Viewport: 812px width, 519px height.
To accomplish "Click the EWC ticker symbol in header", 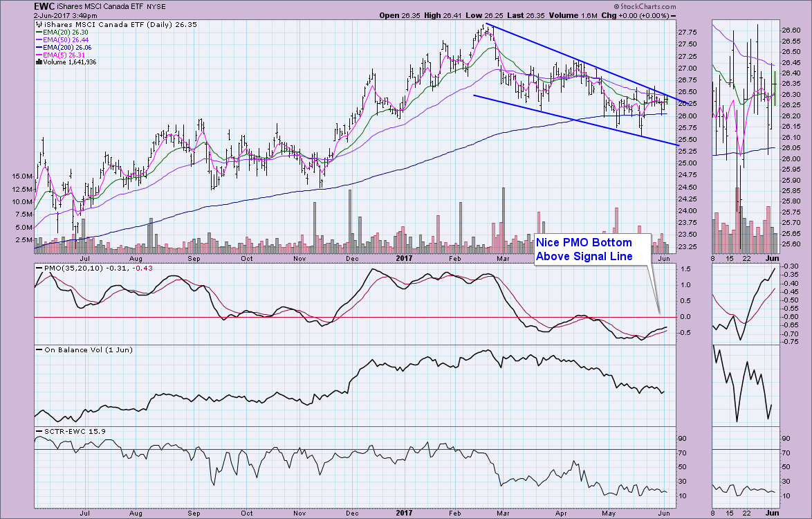I will [46, 5].
